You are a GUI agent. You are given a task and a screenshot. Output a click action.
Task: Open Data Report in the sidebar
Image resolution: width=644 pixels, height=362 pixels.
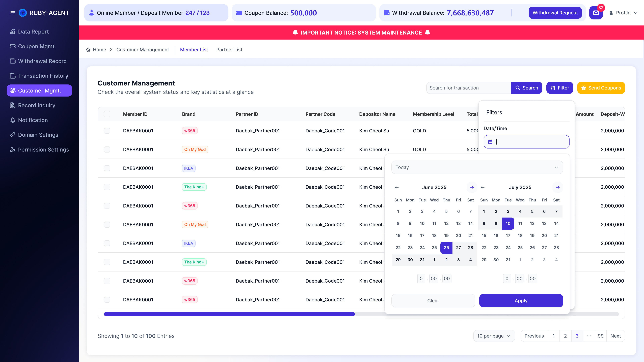click(40, 32)
